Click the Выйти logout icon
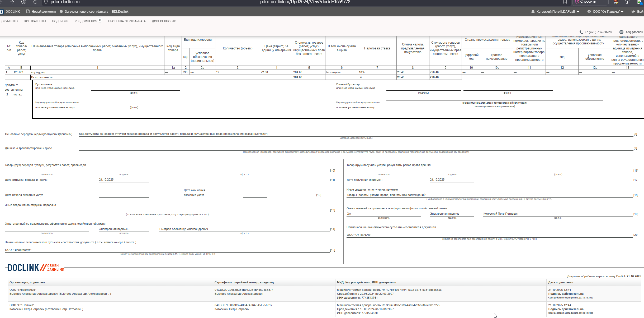 click(x=633, y=12)
